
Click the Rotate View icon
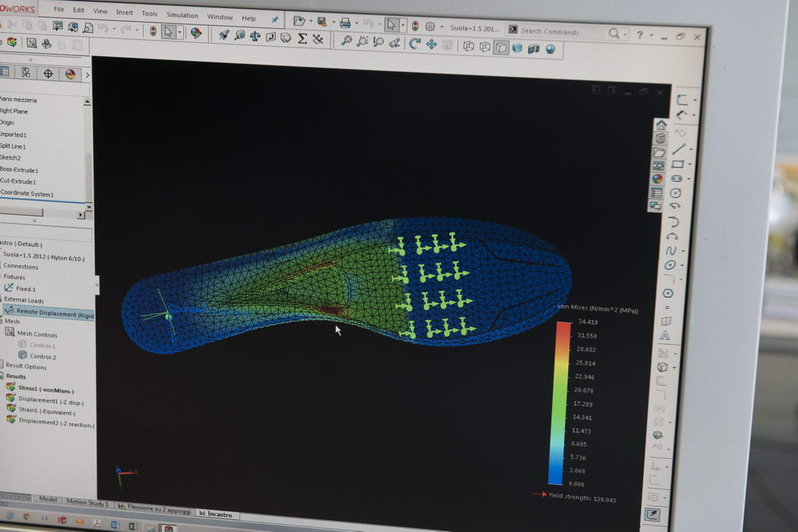click(x=415, y=44)
